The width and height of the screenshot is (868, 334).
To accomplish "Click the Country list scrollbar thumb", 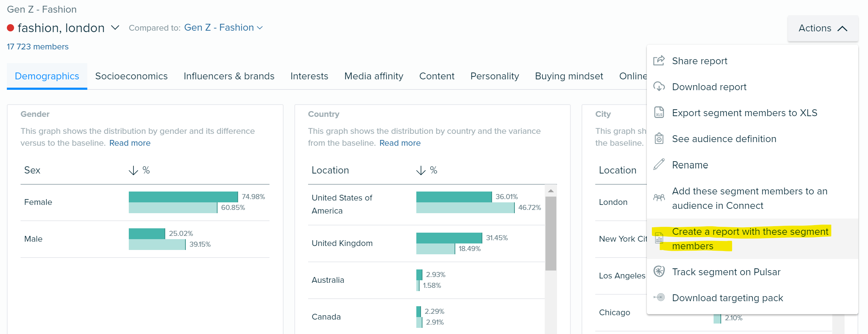I will [x=551, y=233].
